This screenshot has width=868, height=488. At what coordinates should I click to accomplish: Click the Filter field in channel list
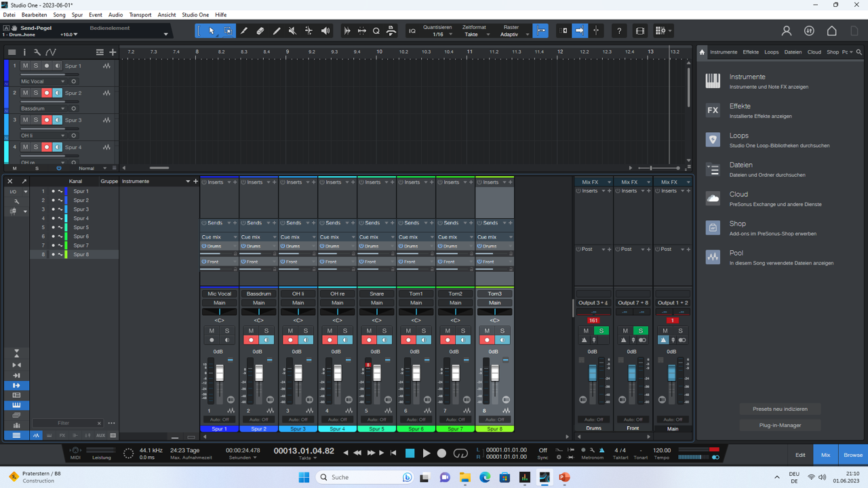(x=63, y=423)
